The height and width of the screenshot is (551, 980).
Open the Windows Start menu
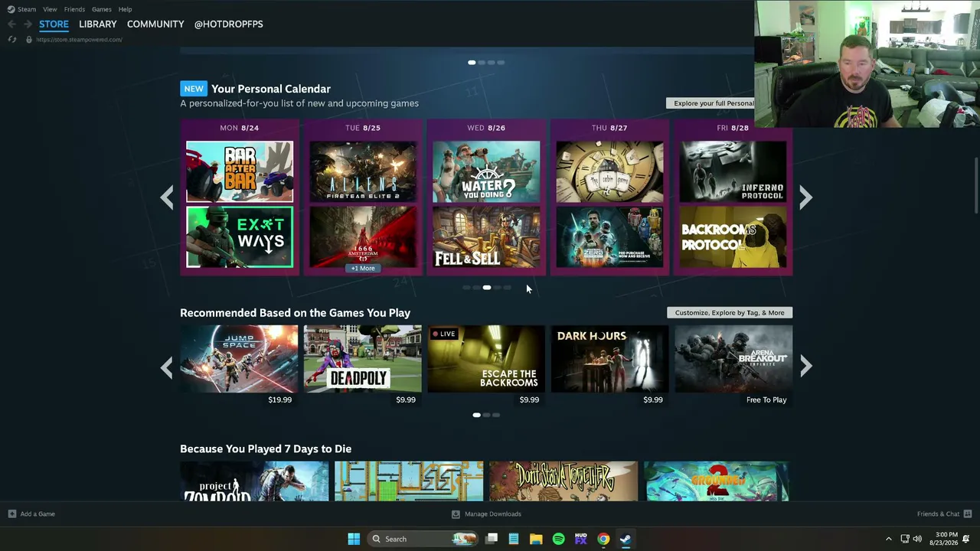(x=354, y=539)
